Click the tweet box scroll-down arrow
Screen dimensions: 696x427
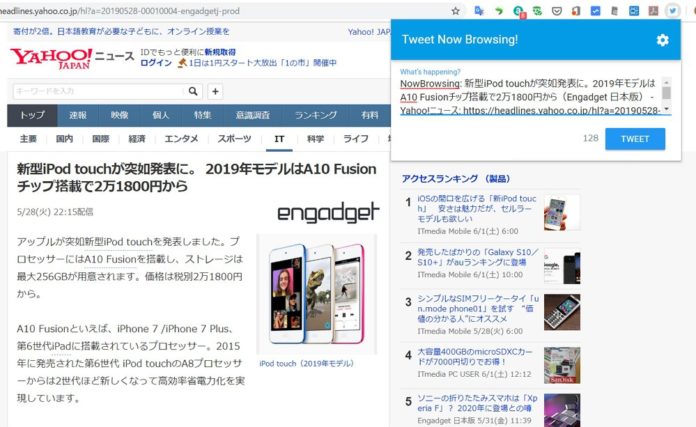(x=666, y=109)
